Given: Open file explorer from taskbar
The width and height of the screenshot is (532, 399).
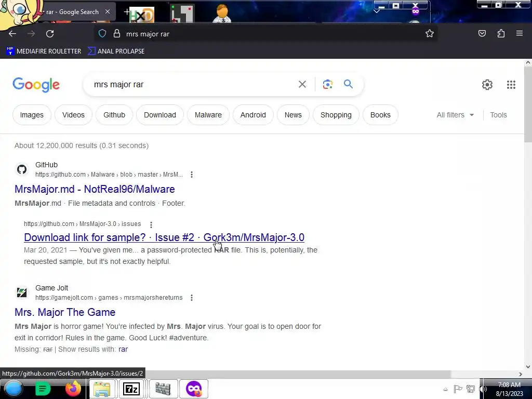Looking at the screenshot, I should [x=102, y=389].
